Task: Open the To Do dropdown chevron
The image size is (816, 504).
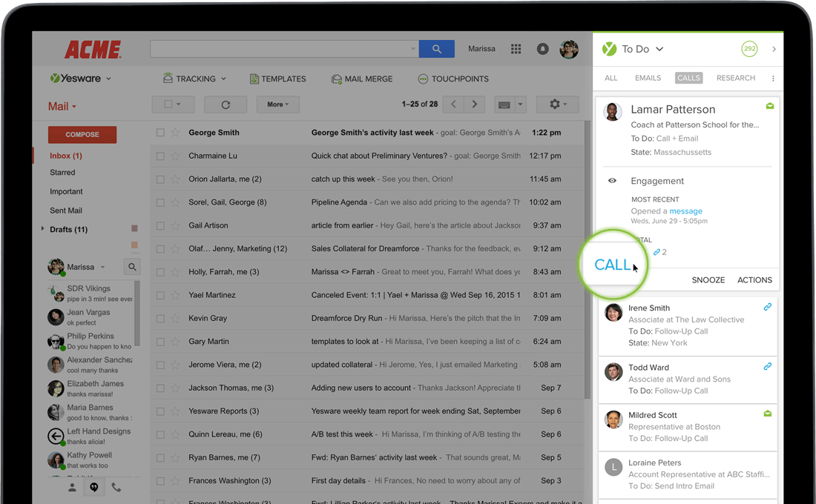Action: coord(659,49)
